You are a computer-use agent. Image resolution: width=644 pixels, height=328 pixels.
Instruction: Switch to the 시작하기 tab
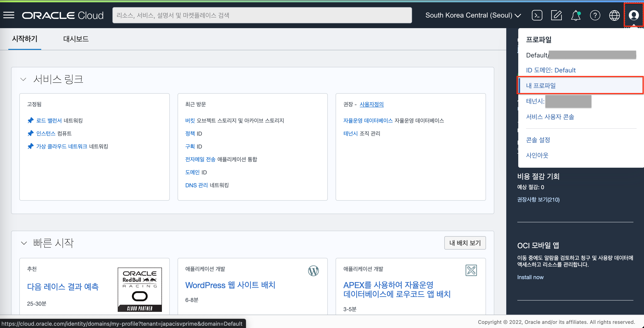click(x=25, y=39)
